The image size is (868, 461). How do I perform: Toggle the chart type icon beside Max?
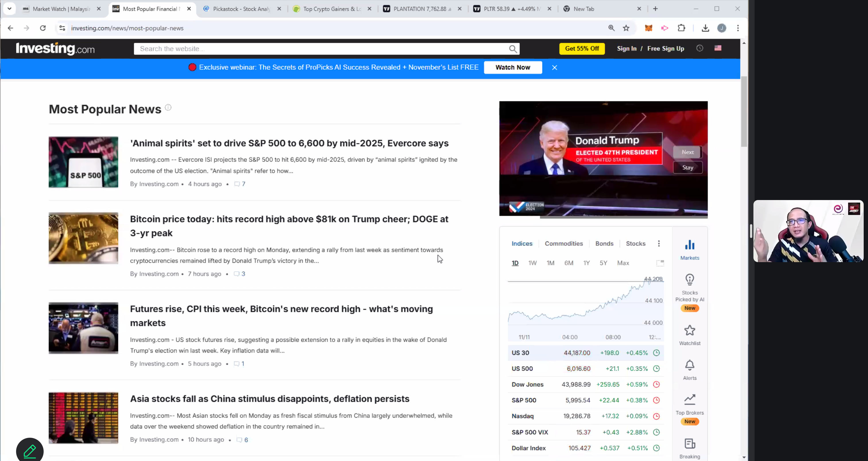660,263
